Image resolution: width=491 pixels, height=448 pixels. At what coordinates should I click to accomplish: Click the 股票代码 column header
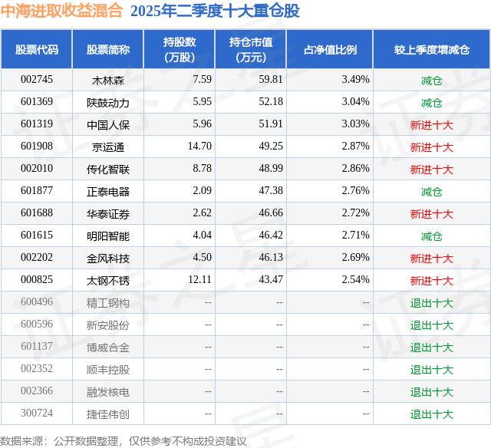[x=37, y=49]
